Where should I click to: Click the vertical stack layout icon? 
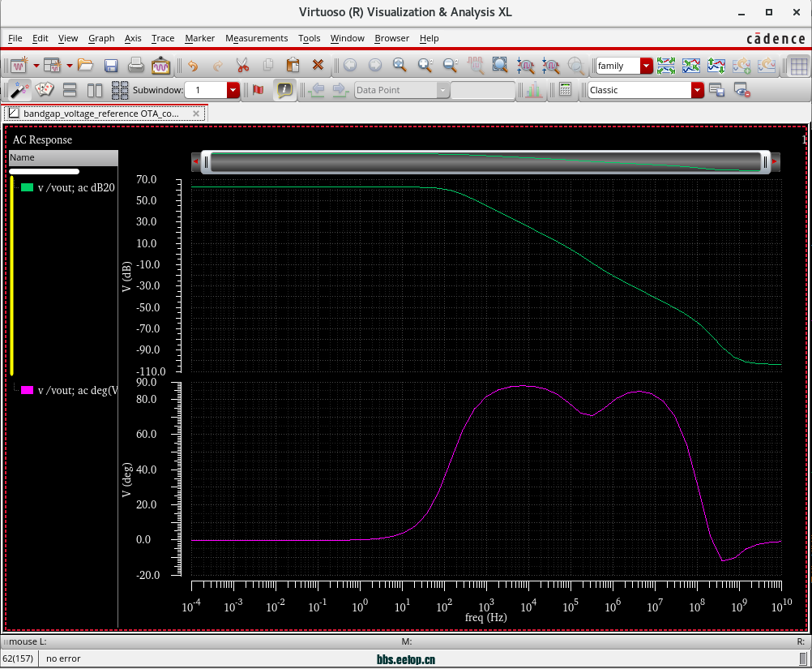click(70, 90)
